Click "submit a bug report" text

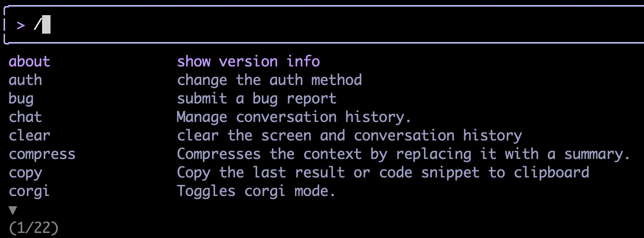(257, 99)
